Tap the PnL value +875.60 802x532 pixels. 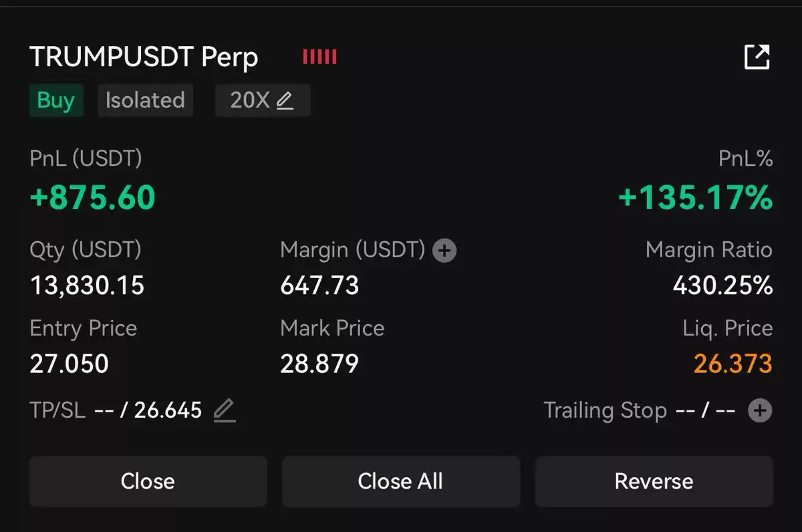(93, 198)
